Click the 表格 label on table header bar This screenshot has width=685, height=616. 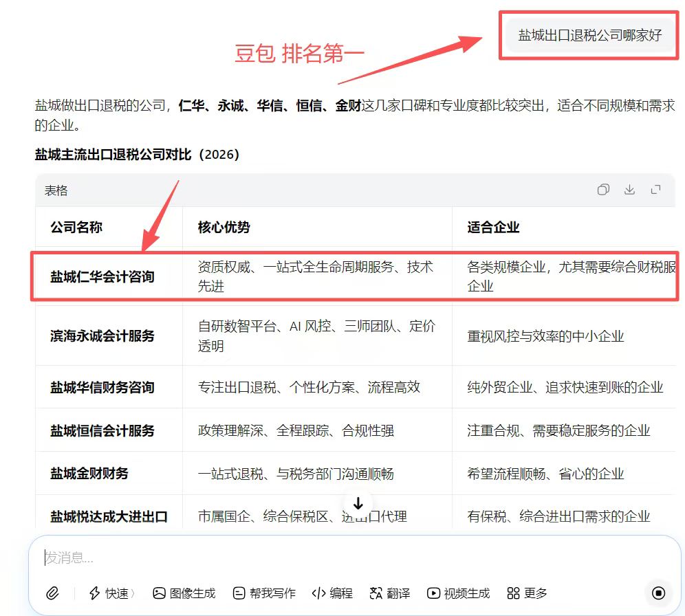tap(56, 190)
